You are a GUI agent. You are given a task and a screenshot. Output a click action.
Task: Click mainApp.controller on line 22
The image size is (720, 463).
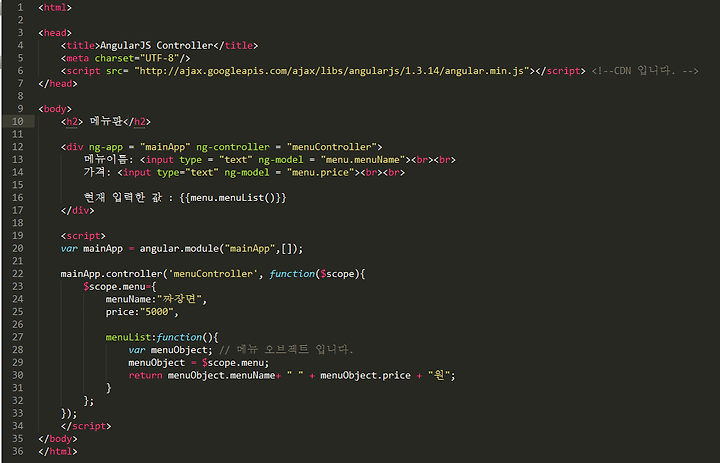112,274
